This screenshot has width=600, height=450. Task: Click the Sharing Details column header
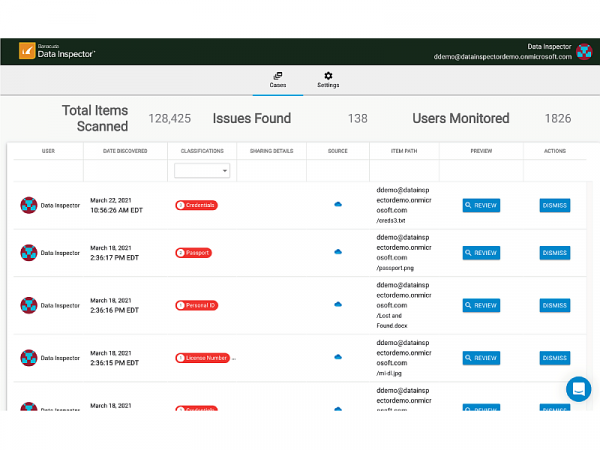tap(271, 151)
